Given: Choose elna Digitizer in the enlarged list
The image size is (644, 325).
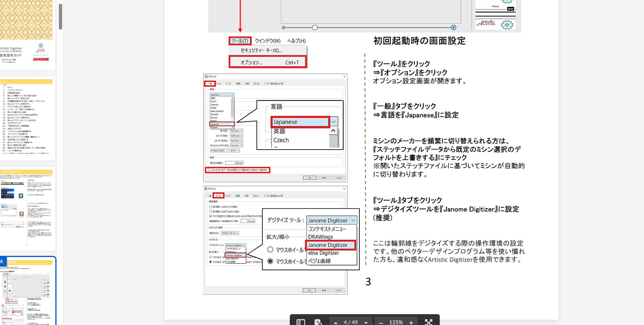Looking at the screenshot, I should tap(323, 253).
